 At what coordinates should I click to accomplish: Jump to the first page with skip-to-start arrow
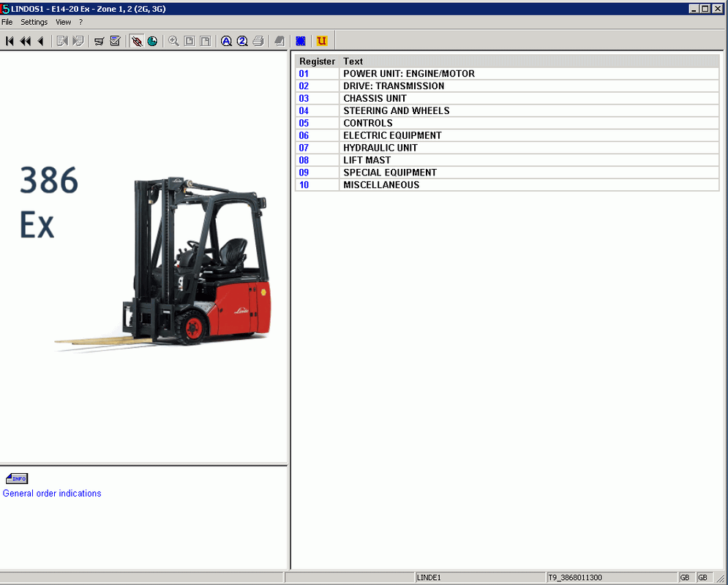(10, 41)
